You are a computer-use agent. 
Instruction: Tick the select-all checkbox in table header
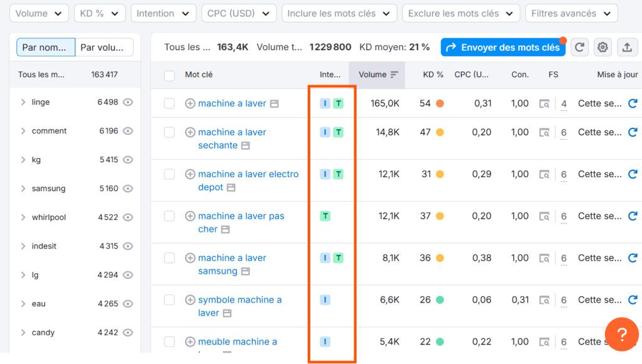click(x=169, y=76)
